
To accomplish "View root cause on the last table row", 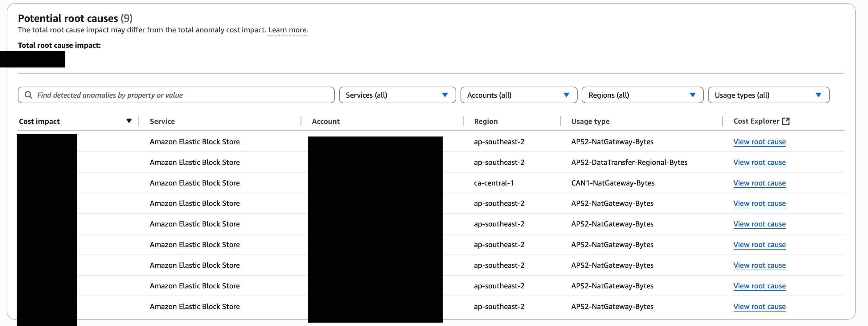I will point(759,307).
